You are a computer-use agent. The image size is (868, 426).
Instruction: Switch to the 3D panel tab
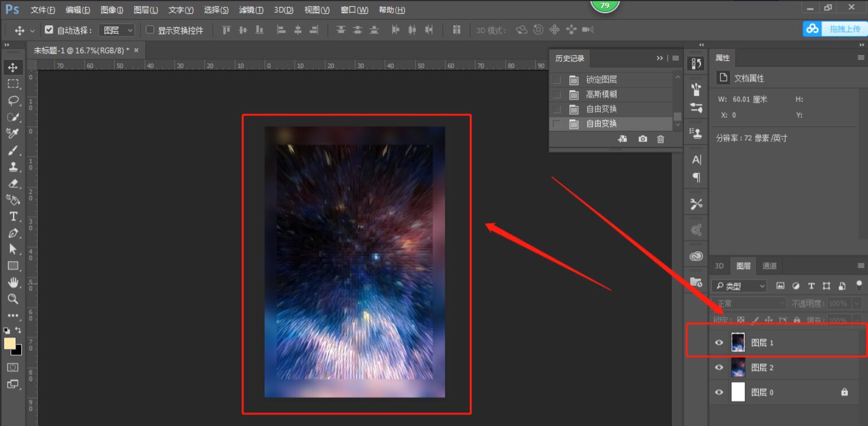pyautogui.click(x=719, y=266)
